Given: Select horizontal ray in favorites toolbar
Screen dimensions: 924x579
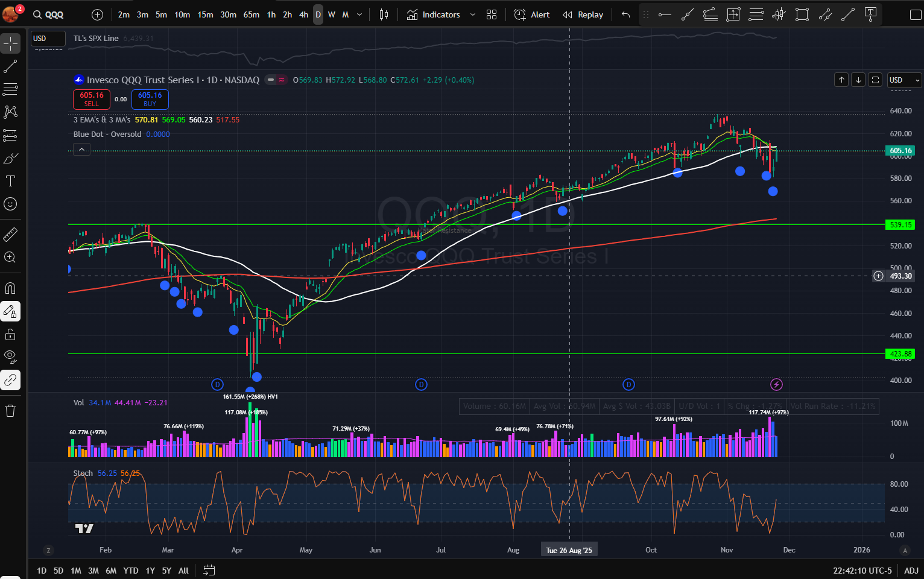Looking at the screenshot, I should (x=665, y=14).
